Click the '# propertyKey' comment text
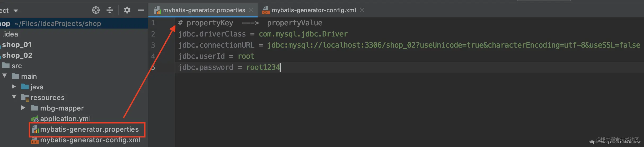The height and width of the screenshot is (147, 644). click(206, 23)
